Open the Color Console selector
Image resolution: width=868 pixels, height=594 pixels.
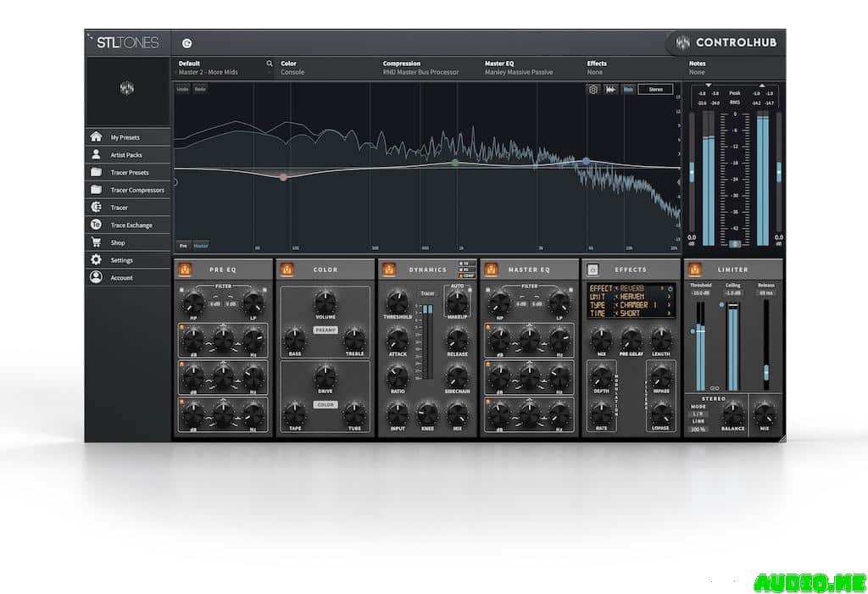pos(326,68)
